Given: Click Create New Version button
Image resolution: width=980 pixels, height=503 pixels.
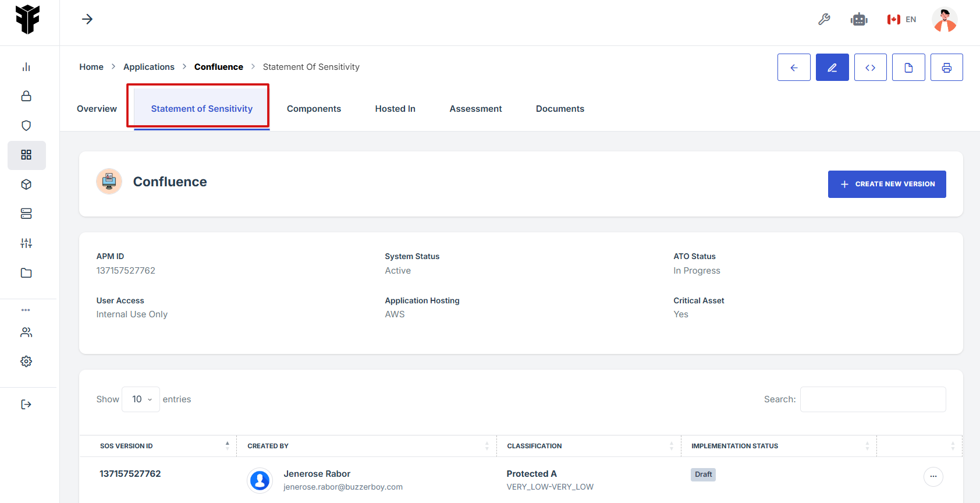Looking at the screenshot, I should (886, 184).
